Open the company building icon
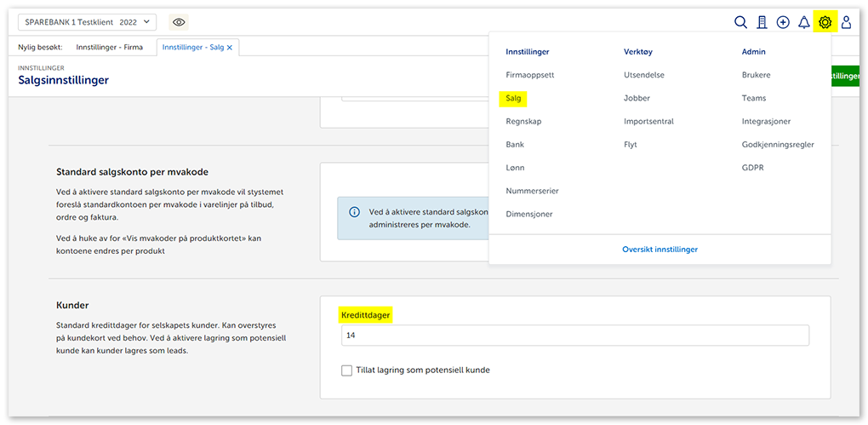The height and width of the screenshot is (425, 868). click(762, 22)
